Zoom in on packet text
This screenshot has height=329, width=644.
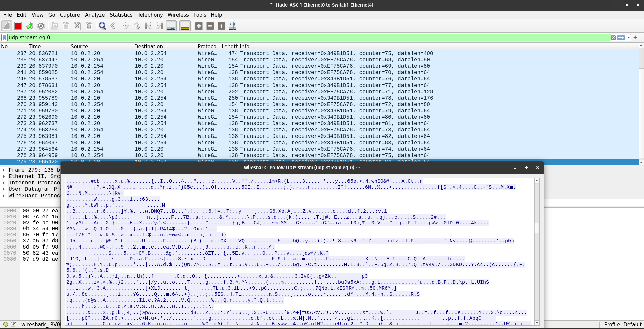199,26
